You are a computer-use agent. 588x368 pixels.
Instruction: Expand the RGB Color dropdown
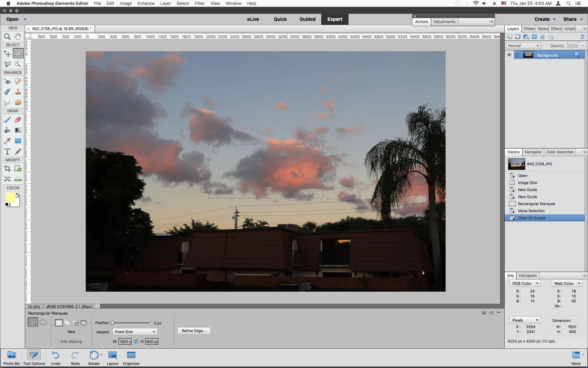coord(525,283)
